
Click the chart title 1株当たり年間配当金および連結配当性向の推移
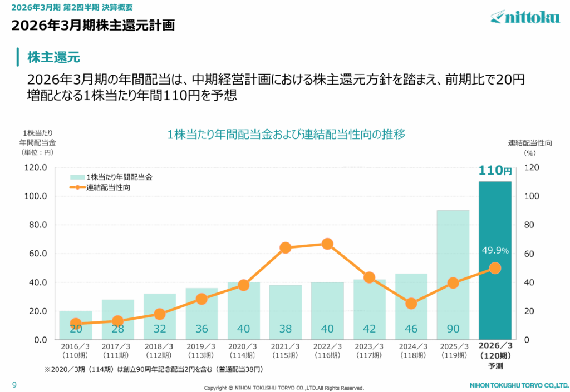pyautogui.click(x=286, y=134)
